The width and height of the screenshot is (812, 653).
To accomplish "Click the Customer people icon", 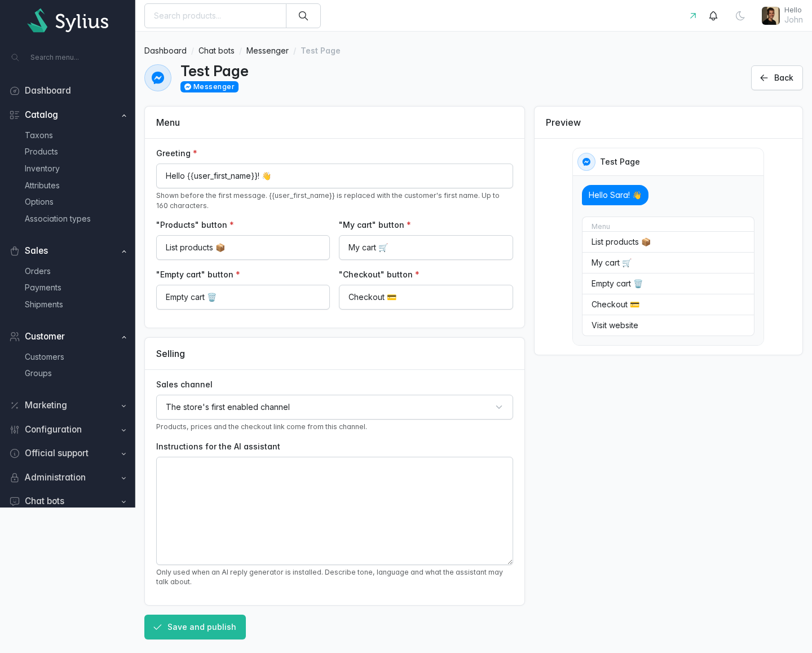I will click(x=15, y=337).
